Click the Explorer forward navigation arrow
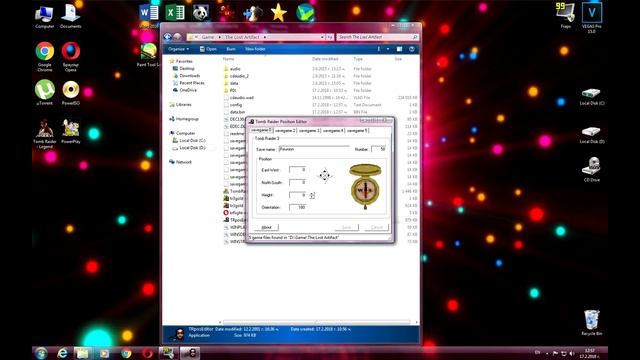The height and width of the screenshot is (360, 640). (x=177, y=37)
